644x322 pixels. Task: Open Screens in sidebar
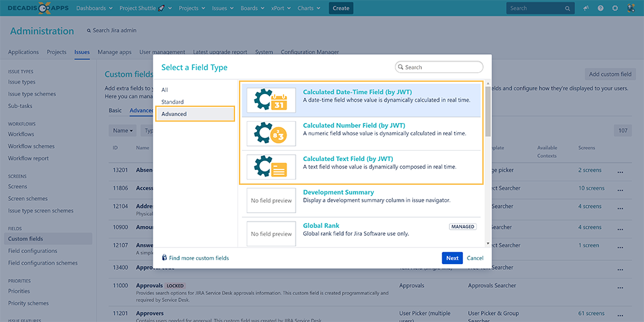point(17,186)
